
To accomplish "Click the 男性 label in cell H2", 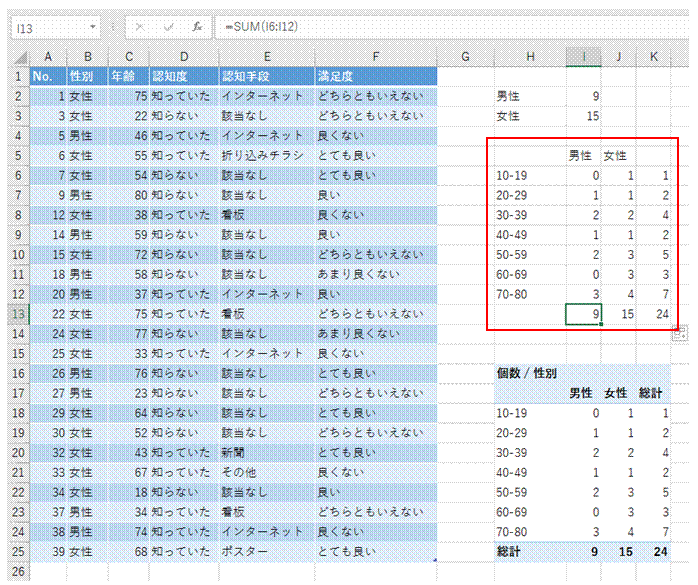I will pyautogui.click(x=508, y=96).
